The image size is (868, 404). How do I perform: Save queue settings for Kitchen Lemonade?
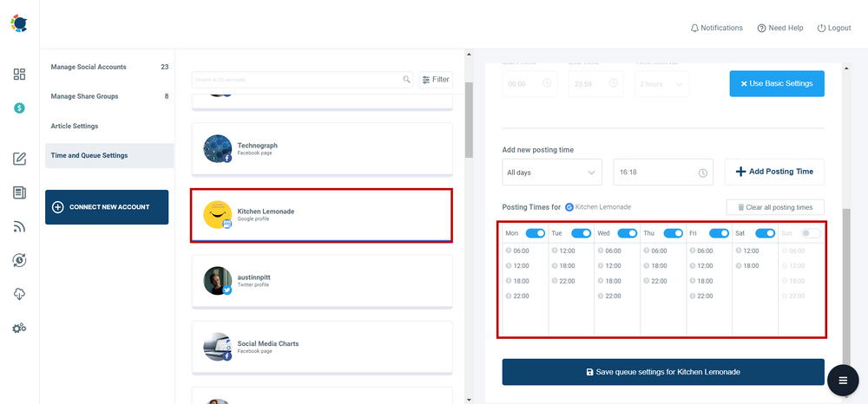[663, 372]
